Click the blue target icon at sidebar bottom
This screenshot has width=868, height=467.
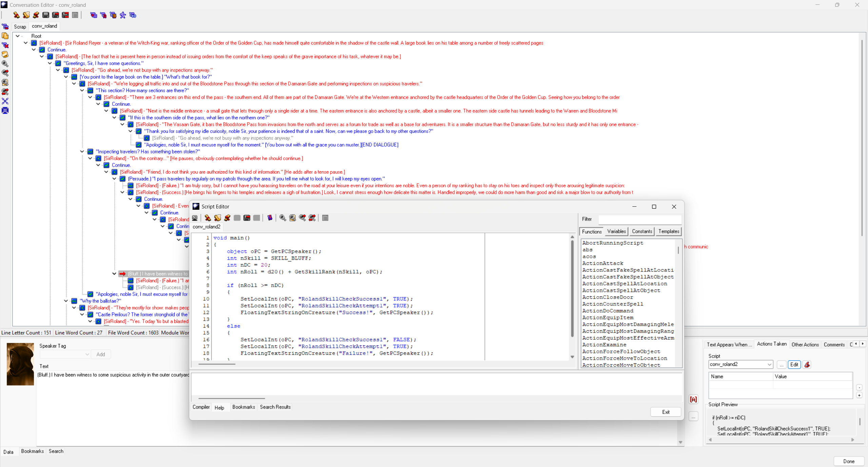[5, 110]
